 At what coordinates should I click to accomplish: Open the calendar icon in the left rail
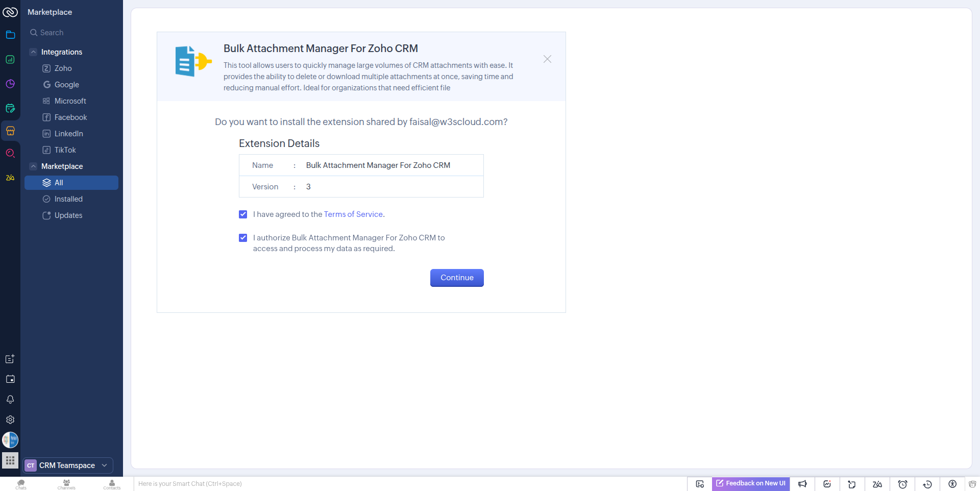tap(10, 379)
